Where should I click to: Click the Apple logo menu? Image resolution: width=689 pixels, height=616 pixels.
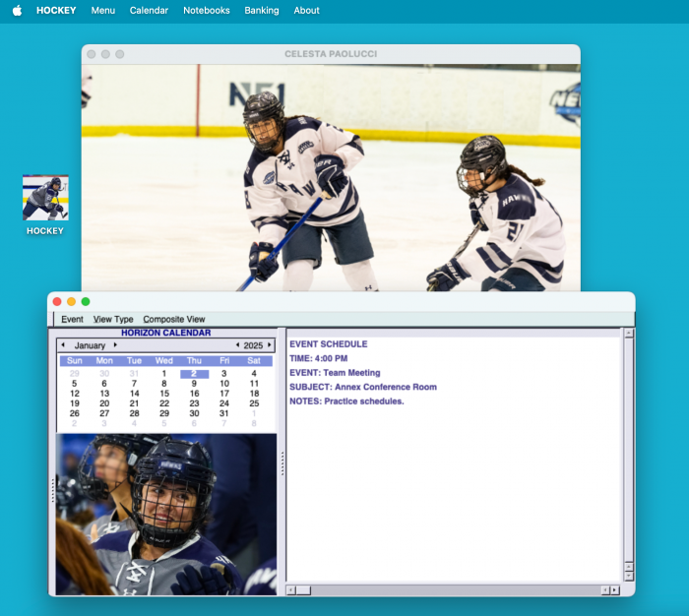pyautogui.click(x=17, y=10)
